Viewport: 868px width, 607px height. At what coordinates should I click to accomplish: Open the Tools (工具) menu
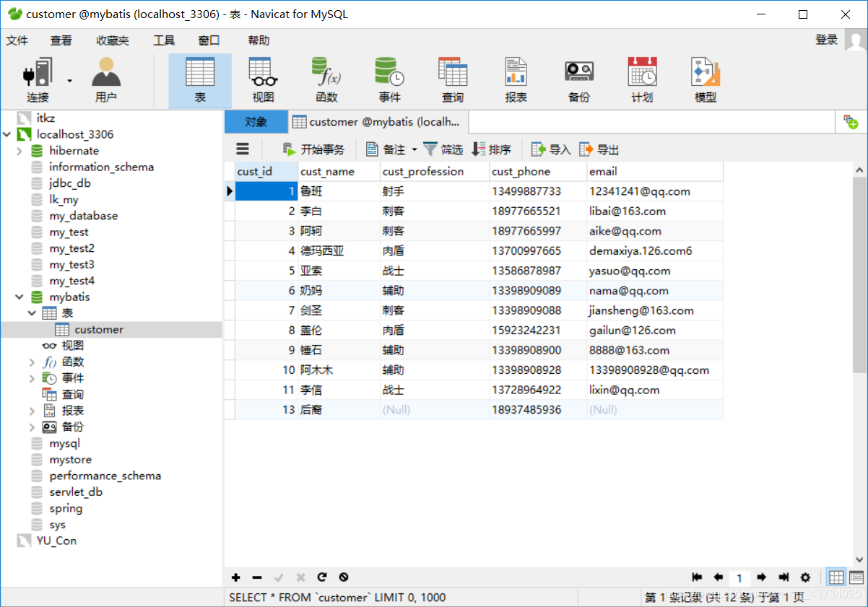[164, 40]
